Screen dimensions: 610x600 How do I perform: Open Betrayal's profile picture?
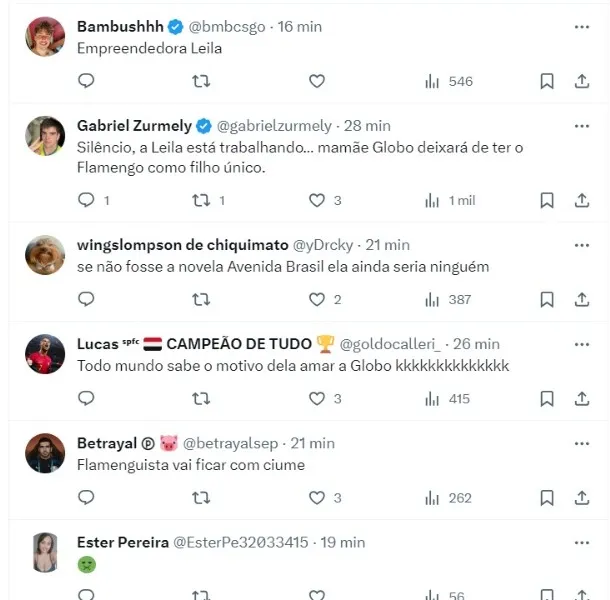(x=45, y=454)
